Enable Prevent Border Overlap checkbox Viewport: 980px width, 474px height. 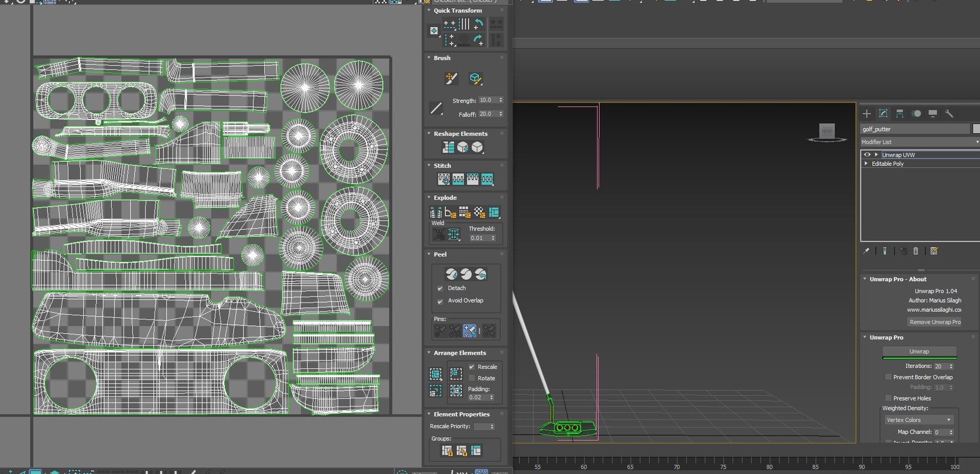click(x=888, y=377)
